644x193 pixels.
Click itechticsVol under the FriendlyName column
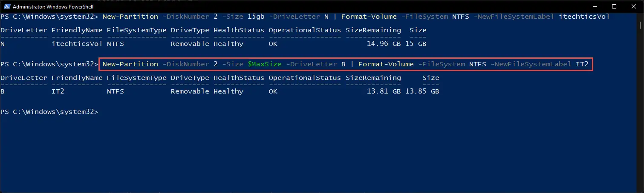tap(77, 44)
